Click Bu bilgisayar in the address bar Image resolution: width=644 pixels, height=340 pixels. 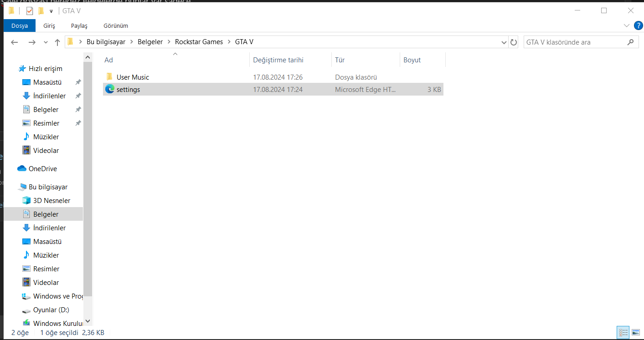(106, 42)
